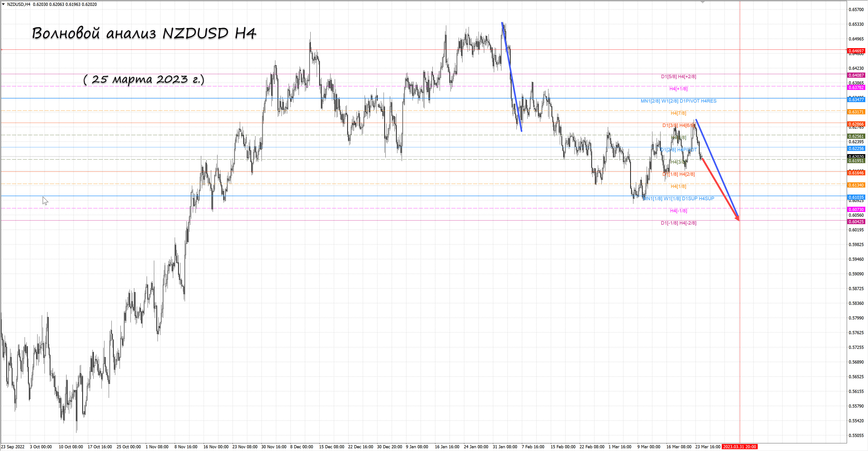Select the red arrowhead of the forecast line
Image resolution: width=868 pixels, height=451 pixels.
click(x=737, y=218)
